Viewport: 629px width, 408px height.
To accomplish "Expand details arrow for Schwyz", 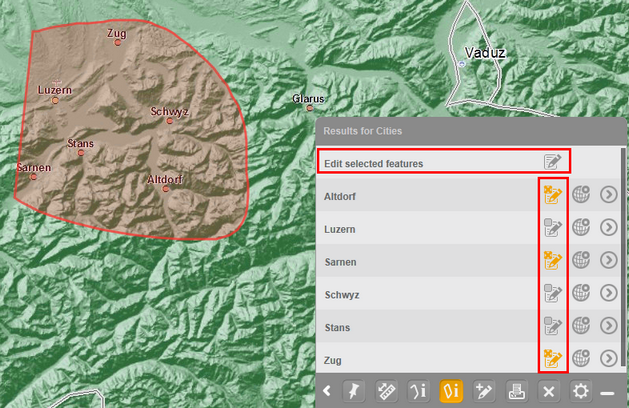I will point(609,293).
